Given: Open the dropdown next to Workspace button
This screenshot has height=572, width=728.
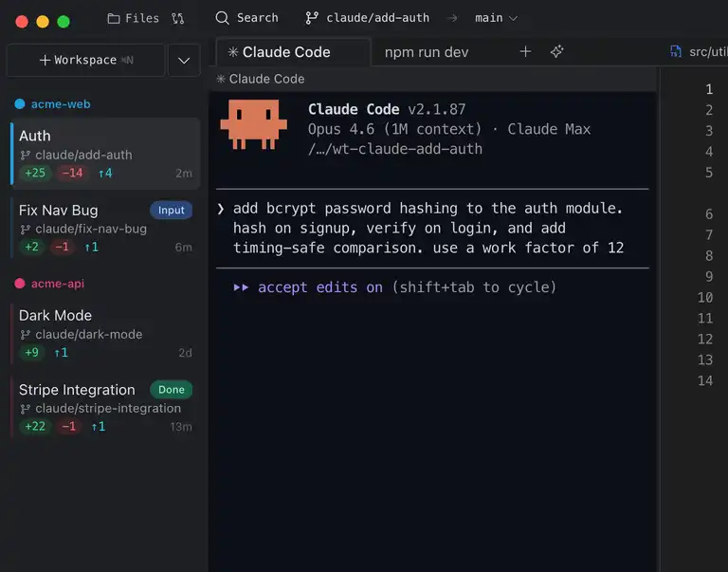Looking at the screenshot, I should tap(184, 60).
